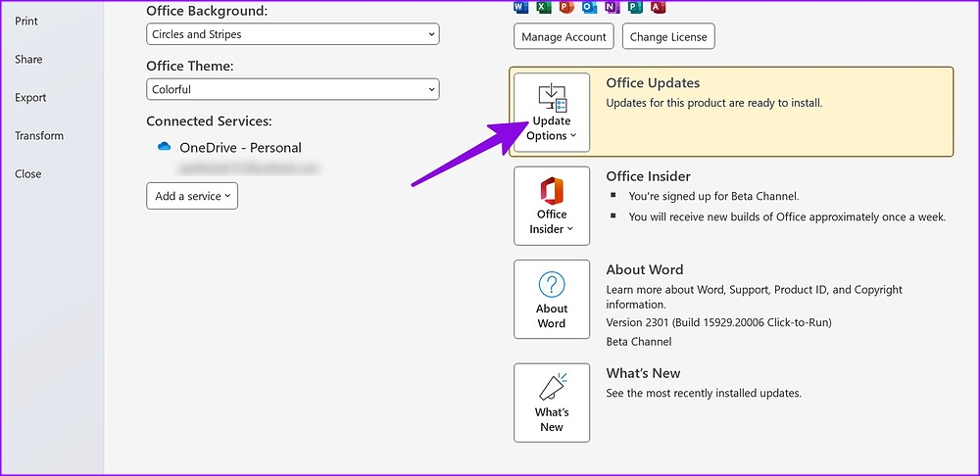Click the What's New button

[x=552, y=403]
